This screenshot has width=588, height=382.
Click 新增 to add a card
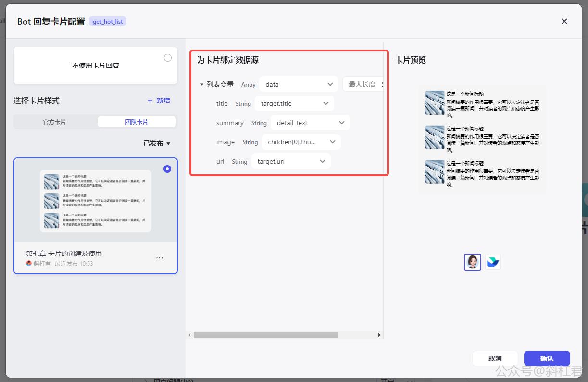pos(159,101)
